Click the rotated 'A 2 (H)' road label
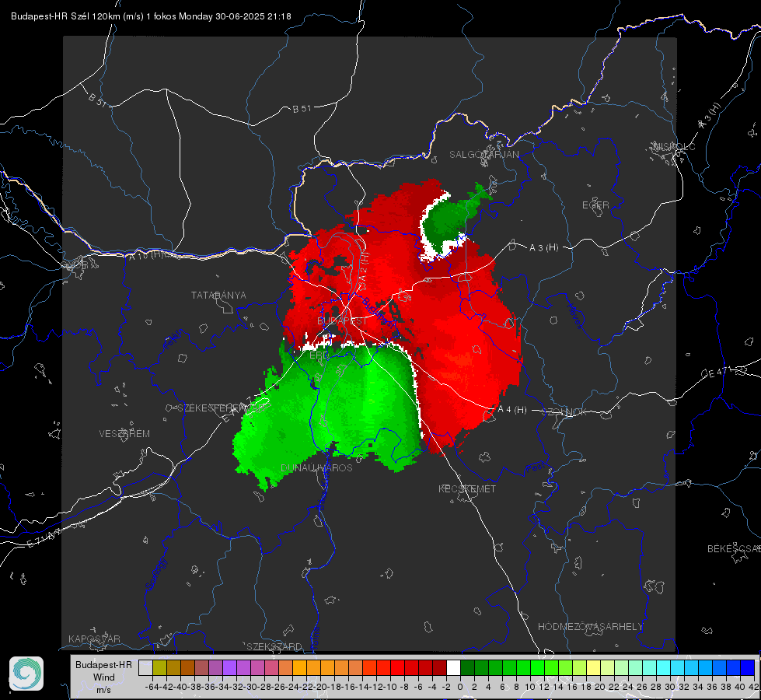 click(364, 271)
